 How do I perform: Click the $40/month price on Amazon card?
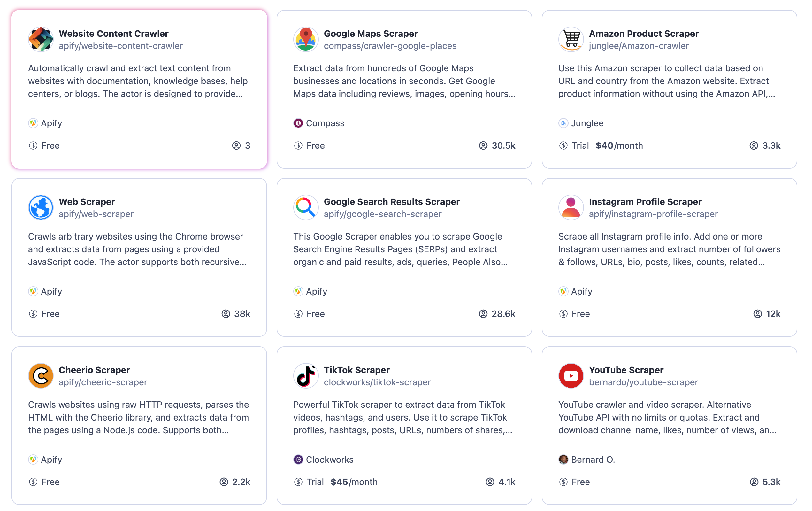pyautogui.click(x=619, y=145)
